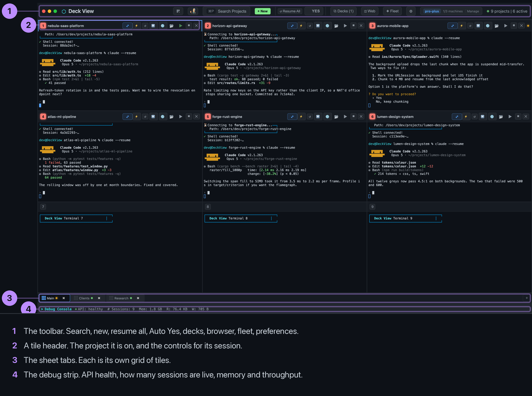Click 'Mem: 1.8 GB' in debug strip
Screen dimensions: 532x396
(150, 309)
